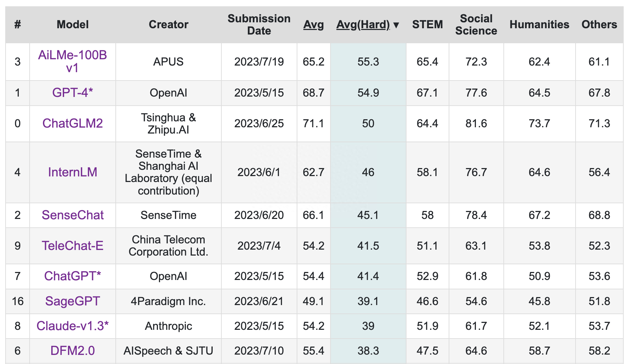Click the Creator column header
Screen dimensions: 631x364
[x=168, y=24]
